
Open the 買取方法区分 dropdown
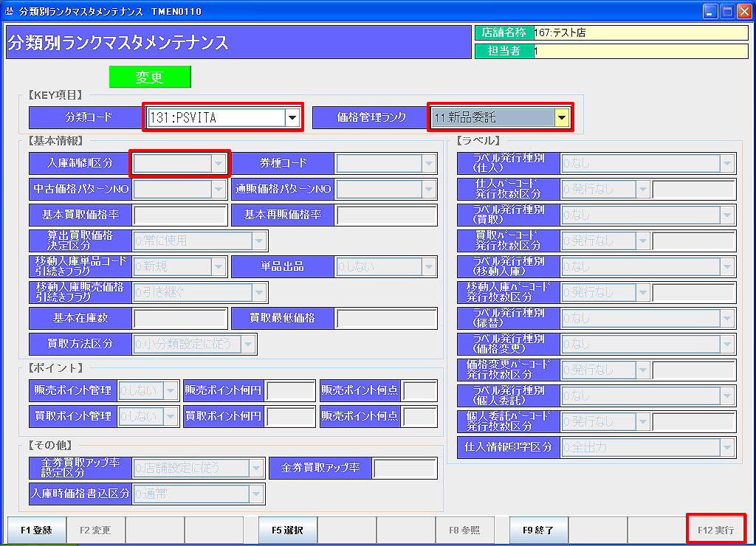[195, 344]
